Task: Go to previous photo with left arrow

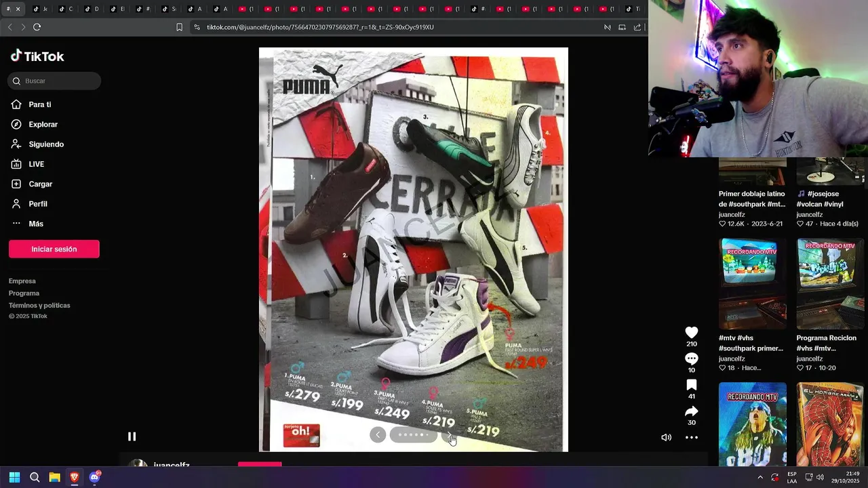Action: (x=378, y=434)
